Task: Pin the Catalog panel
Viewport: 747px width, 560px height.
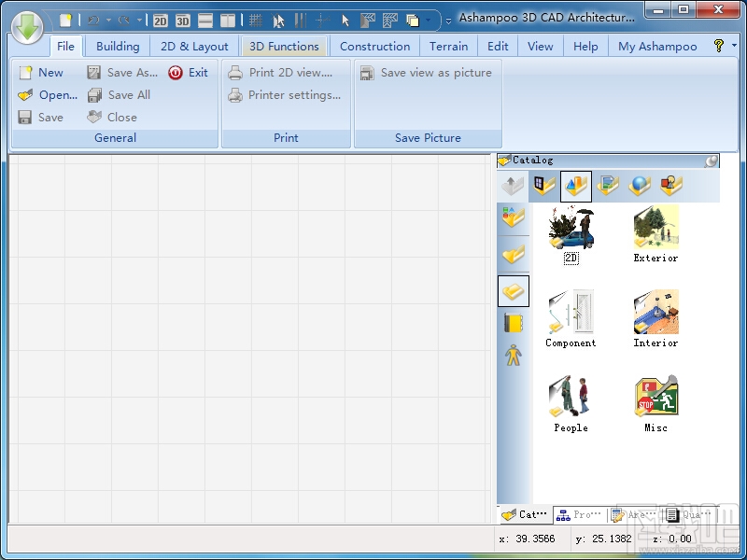Action: point(712,161)
